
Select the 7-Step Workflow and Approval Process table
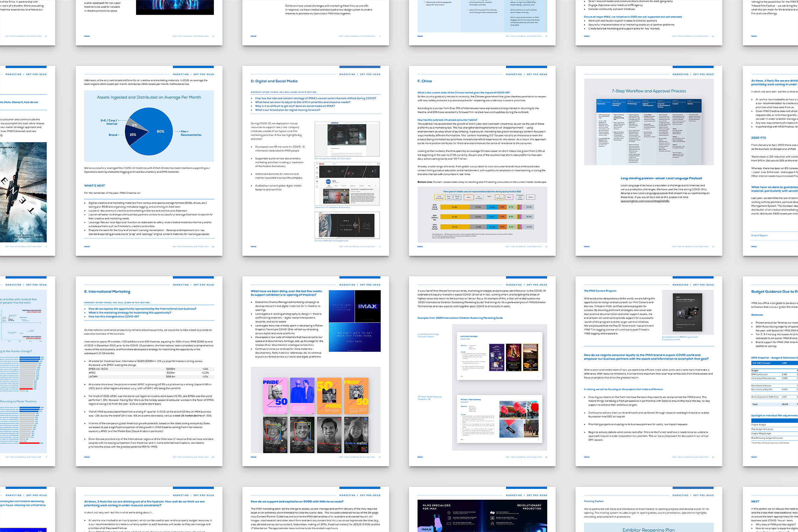649,132
